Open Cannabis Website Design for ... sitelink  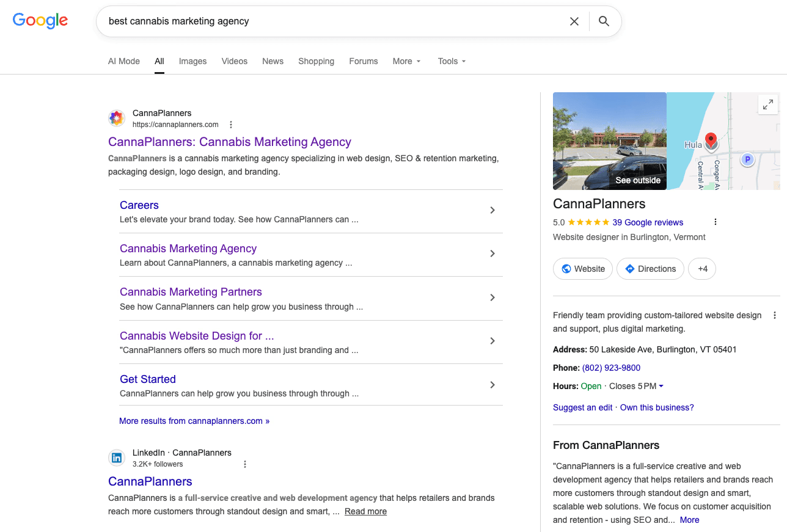point(197,336)
